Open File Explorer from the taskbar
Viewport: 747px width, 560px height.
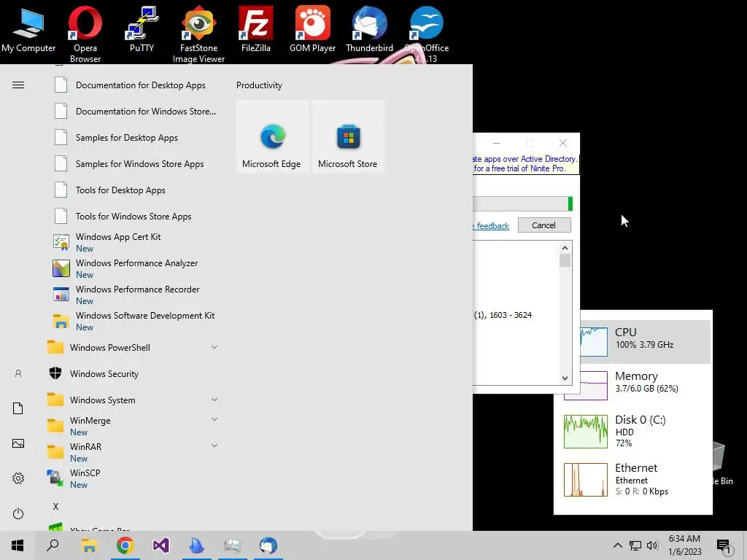(x=89, y=545)
